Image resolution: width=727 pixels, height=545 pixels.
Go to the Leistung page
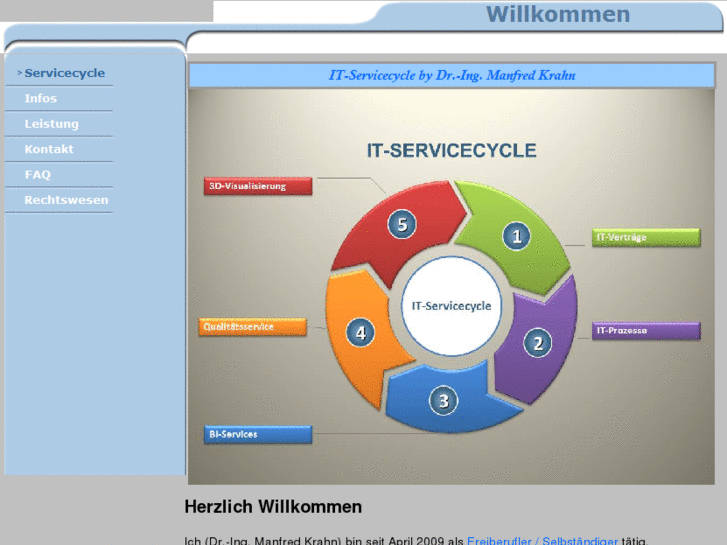51,124
